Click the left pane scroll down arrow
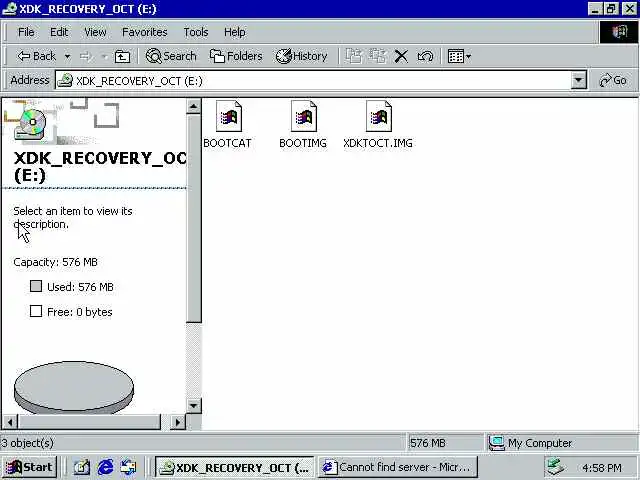 click(193, 406)
